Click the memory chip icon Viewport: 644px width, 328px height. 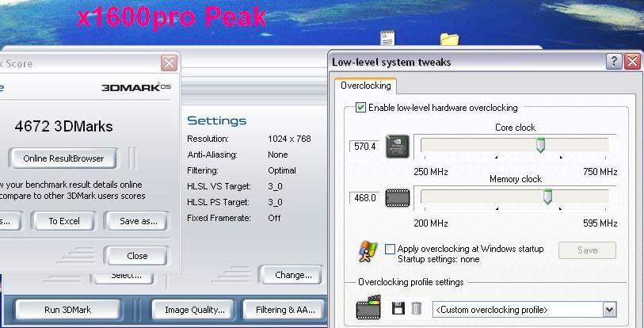tap(398, 198)
